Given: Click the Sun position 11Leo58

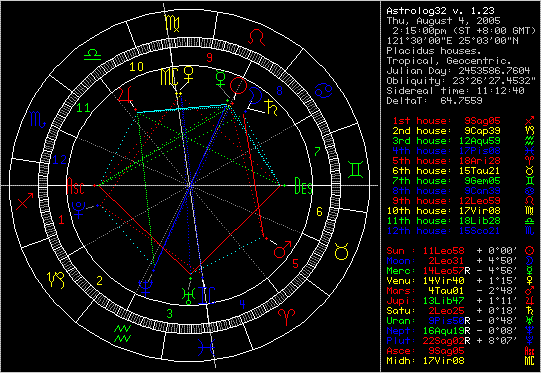Looking at the screenshot, I should pyautogui.click(x=443, y=251).
